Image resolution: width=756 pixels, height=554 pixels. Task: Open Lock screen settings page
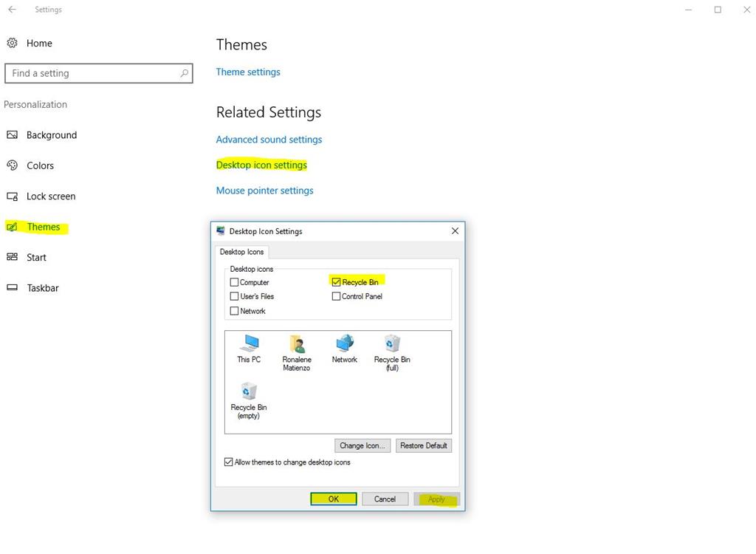point(51,196)
